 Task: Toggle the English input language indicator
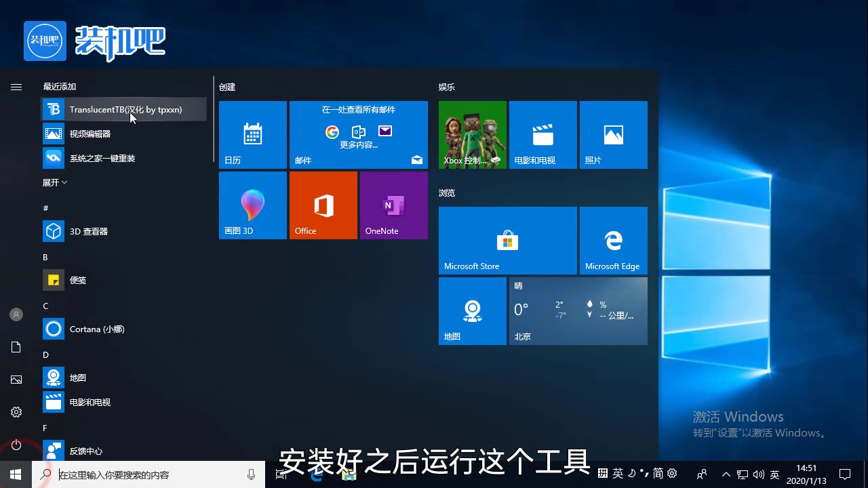click(x=774, y=474)
